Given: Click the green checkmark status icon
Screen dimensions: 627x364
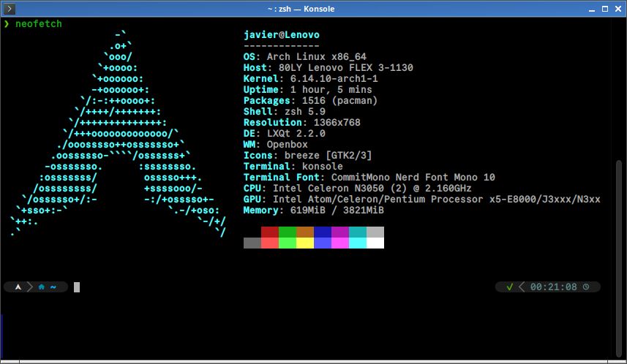Looking at the screenshot, I should tap(509, 287).
